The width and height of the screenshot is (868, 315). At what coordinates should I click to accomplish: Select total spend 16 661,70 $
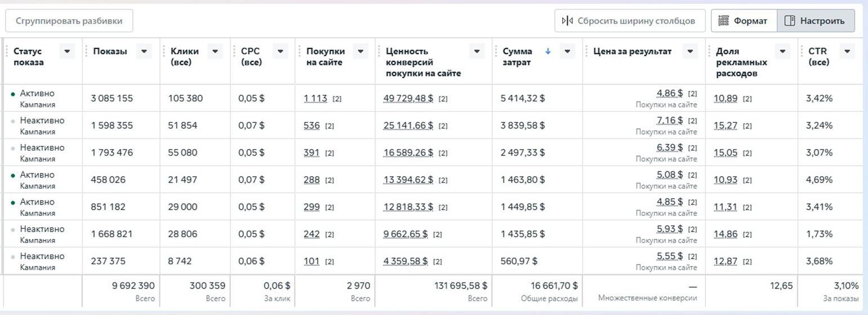click(x=554, y=286)
